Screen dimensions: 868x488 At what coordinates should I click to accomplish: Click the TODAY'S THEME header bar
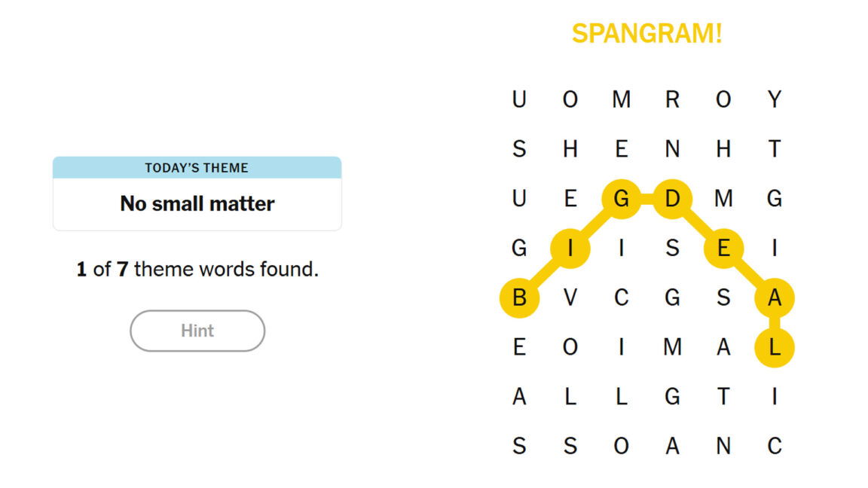point(197,168)
